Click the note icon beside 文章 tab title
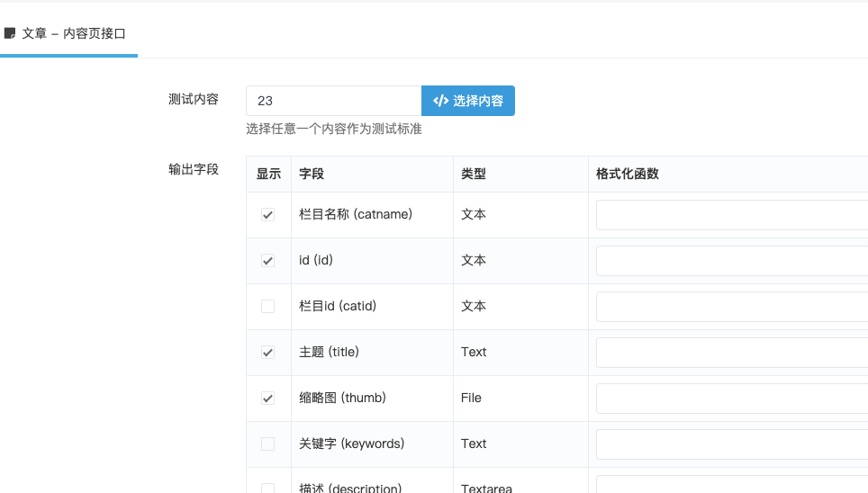 [9, 34]
